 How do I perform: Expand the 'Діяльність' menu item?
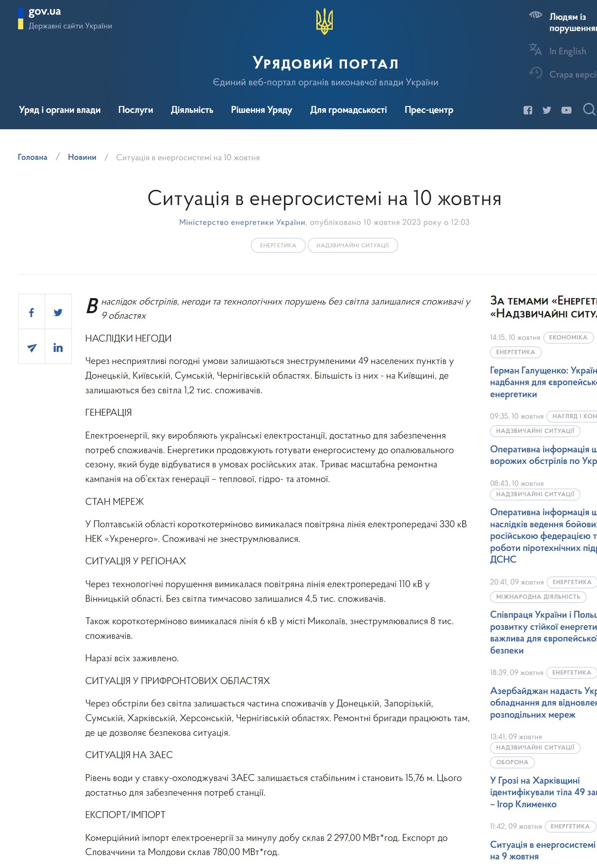coord(192,110)
